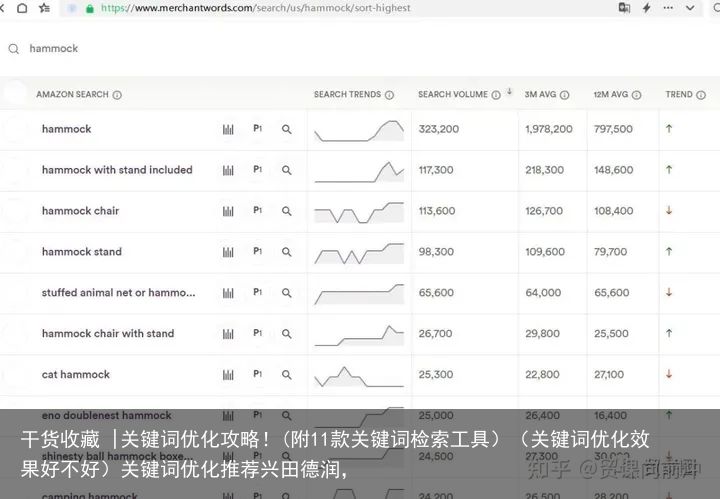Screen dimensions: 720x499
Task: Click the Amazon Search column header
Action: point(72,95)
